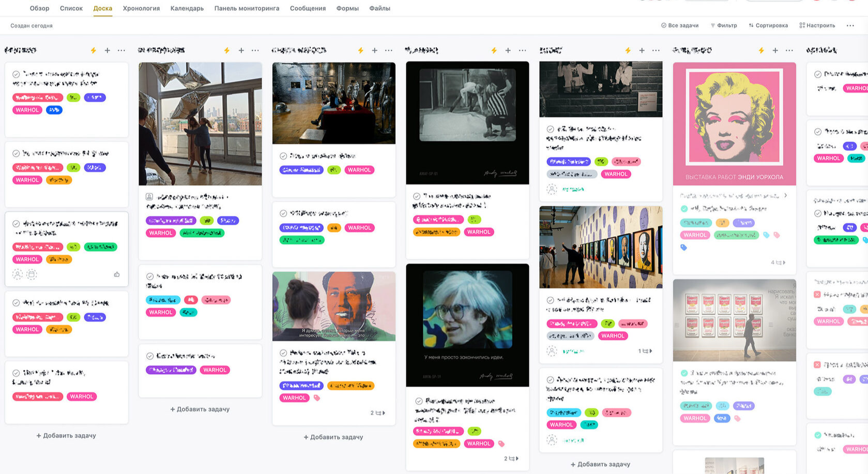Screen dimensions: 868x474
Task: Toggle completed check on Marilyn poster card
Action: [684, 209]
